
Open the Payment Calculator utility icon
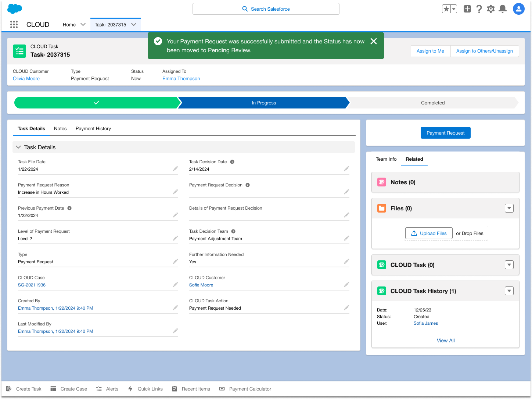222,389
